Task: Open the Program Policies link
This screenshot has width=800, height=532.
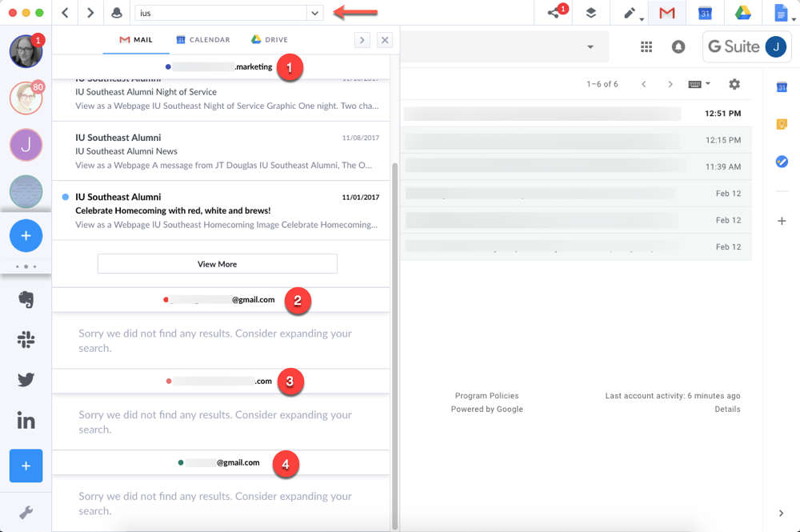Action: pyautogui.click(x=486, y=396)
